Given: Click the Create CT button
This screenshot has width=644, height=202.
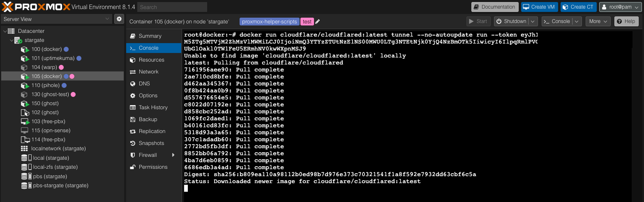Looking at the screenshot, I should click(x=577, y=7).
